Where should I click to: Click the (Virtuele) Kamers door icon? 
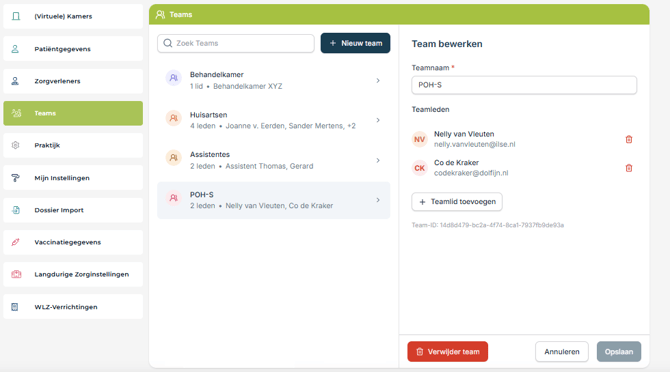click(16, 16)
